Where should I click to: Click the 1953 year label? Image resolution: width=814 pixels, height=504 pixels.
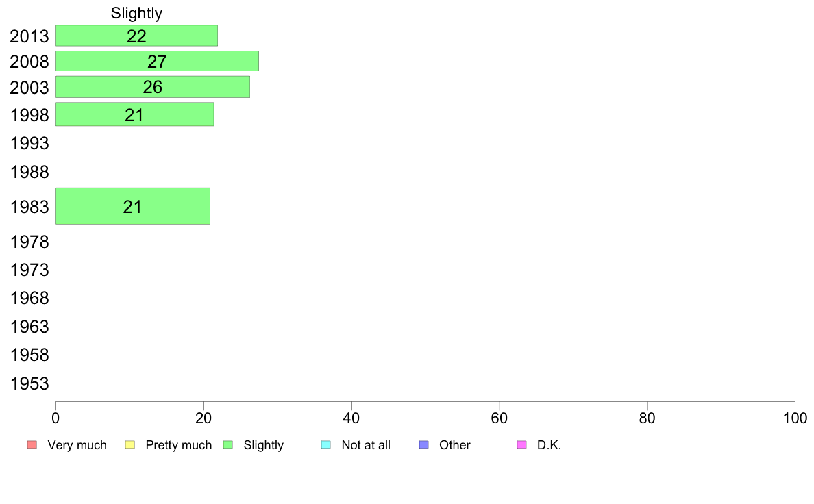coord(29,383)
